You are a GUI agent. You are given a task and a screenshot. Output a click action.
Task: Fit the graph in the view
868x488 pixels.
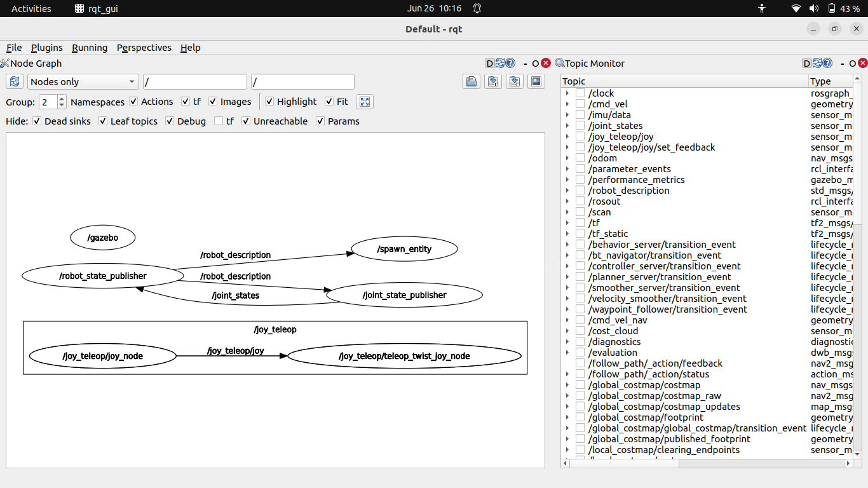tap(364, 102)
